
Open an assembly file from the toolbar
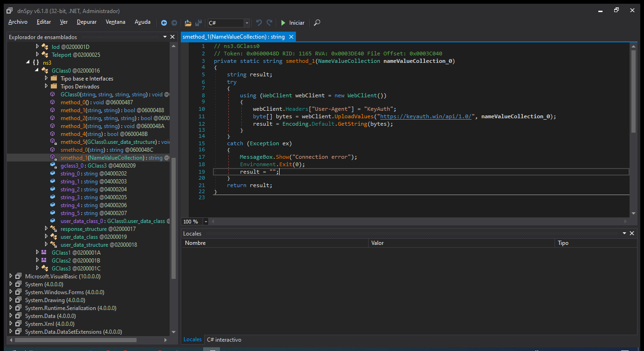coord(188,23)
